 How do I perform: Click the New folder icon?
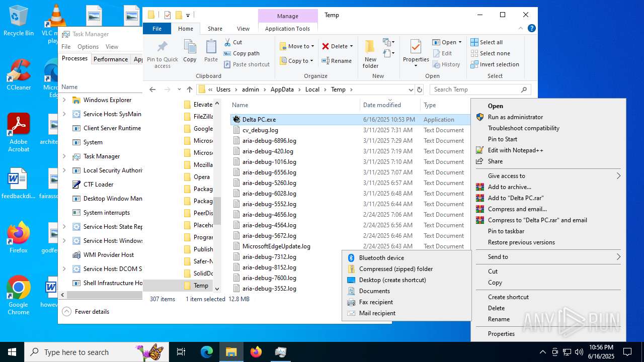370,47
